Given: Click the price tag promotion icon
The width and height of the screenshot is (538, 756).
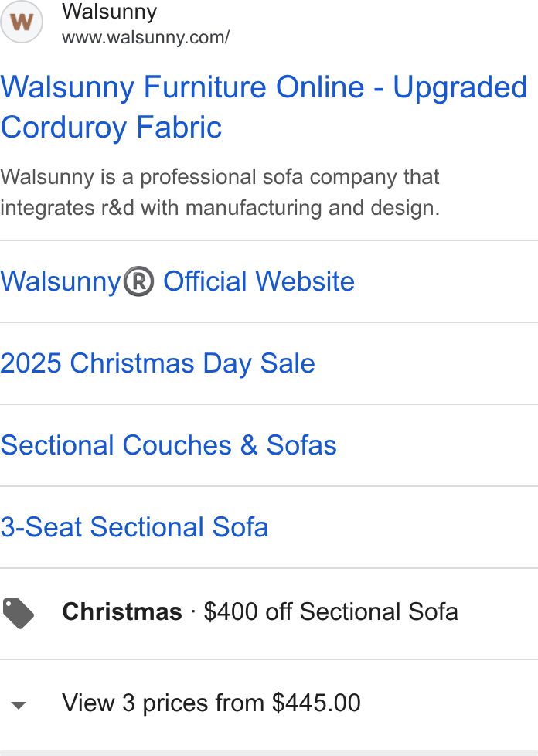Looking at the screenshot, I should point(19,613).
